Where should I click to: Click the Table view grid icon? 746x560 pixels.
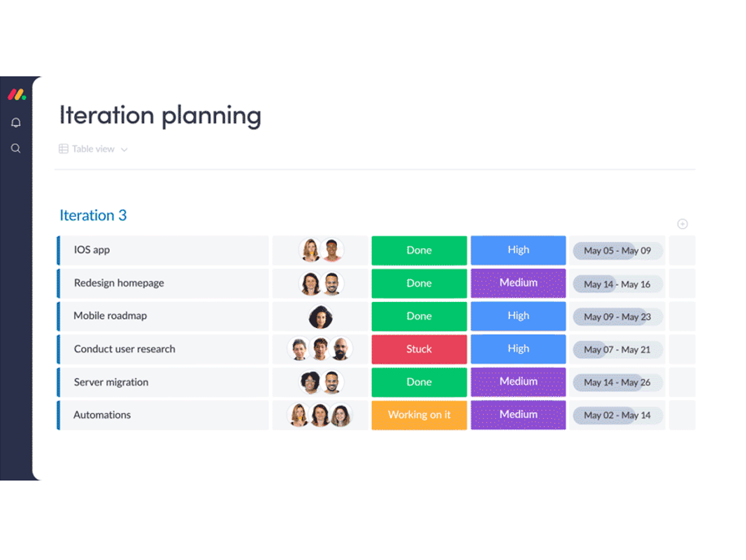pyautogui.click(x=64, y=149)
